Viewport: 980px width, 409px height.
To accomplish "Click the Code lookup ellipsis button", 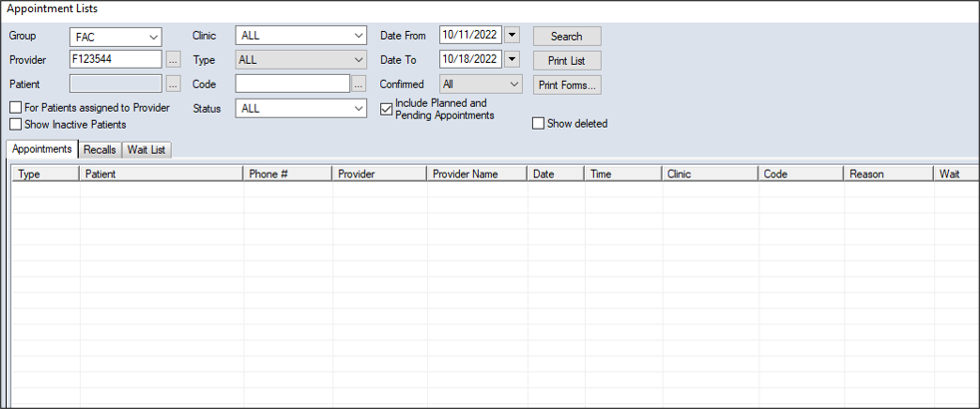I will tap(359, 85).
